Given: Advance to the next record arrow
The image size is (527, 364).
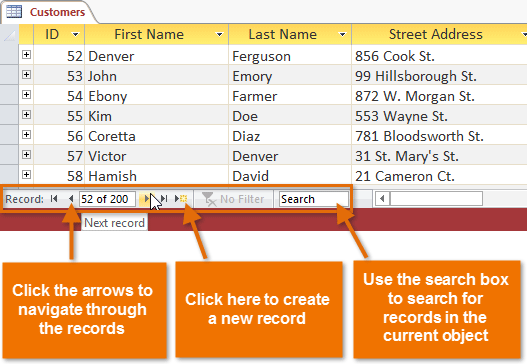Looking at the screenshot, I should click(x=147, y=199).
